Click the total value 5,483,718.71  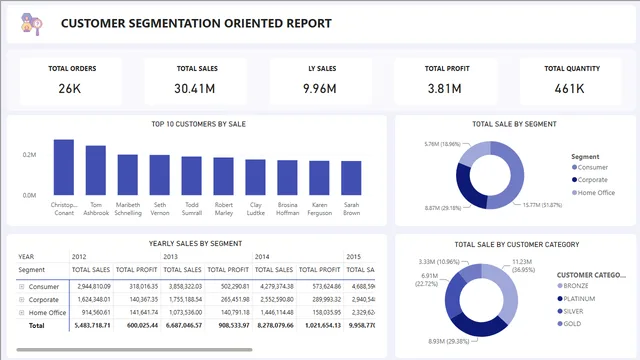92,325
